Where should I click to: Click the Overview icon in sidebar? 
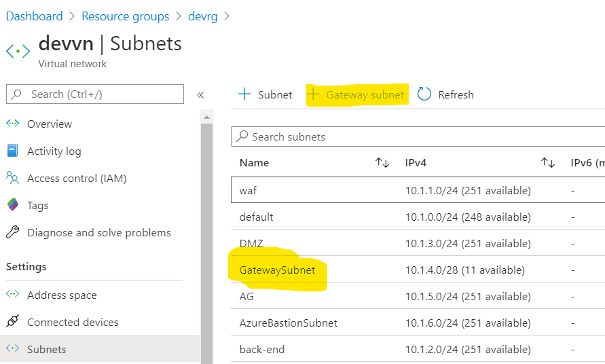point(12,124)
